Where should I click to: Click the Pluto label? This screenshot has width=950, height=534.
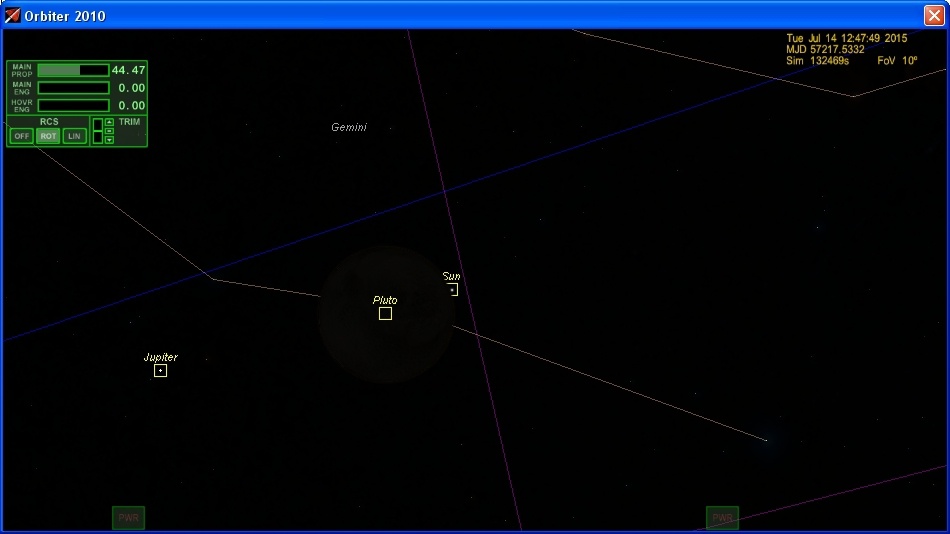coord(385,300)
